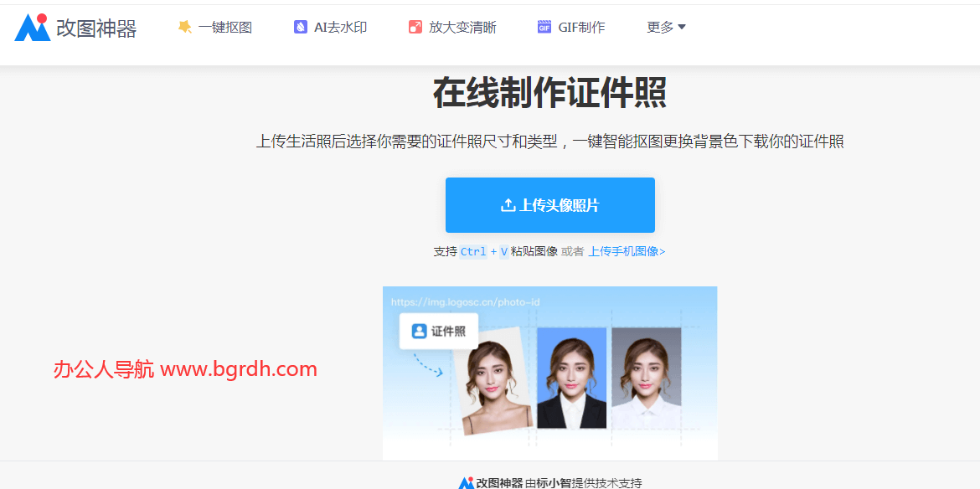Select AI去水印 from the top navigation
This screenshot has height=489, width=980.
click(x=329, y=26)
